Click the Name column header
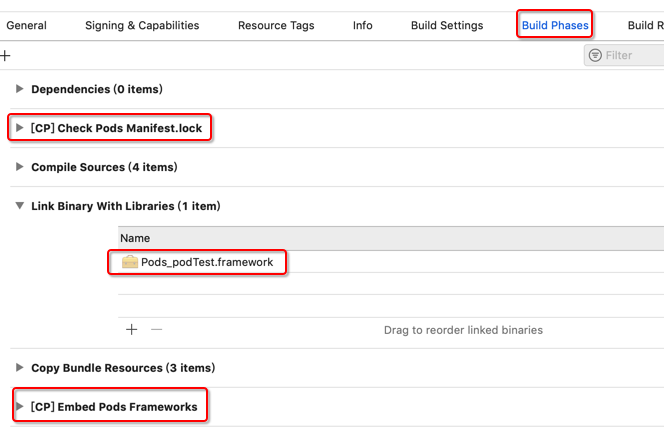 [135, 238]
